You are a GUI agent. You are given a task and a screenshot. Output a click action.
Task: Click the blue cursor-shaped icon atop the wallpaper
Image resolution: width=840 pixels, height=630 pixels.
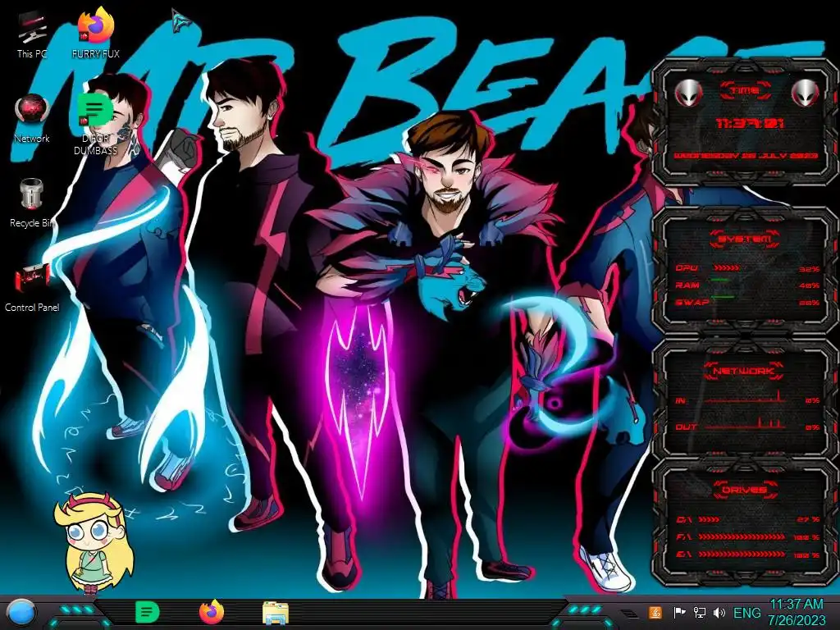181,22
